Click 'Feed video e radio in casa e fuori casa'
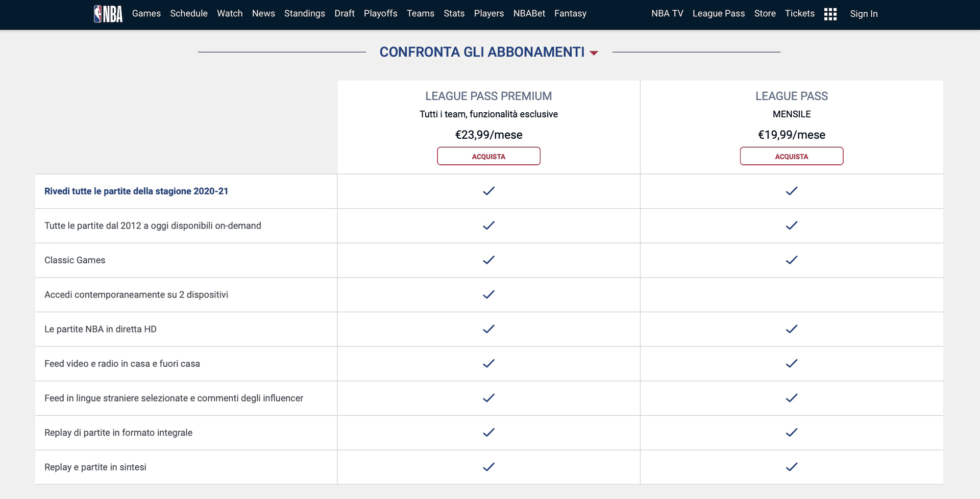This screenshot has height=499, width=980. pyautogui.click(x=122, y=364)
